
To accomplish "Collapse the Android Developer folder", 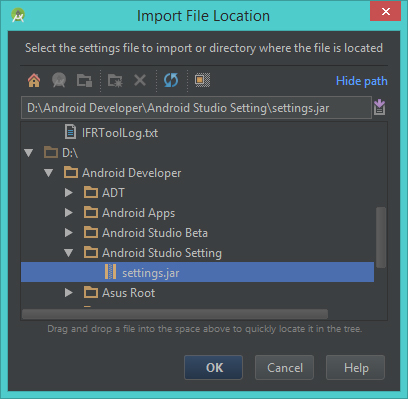I will (x=49, y=173).
